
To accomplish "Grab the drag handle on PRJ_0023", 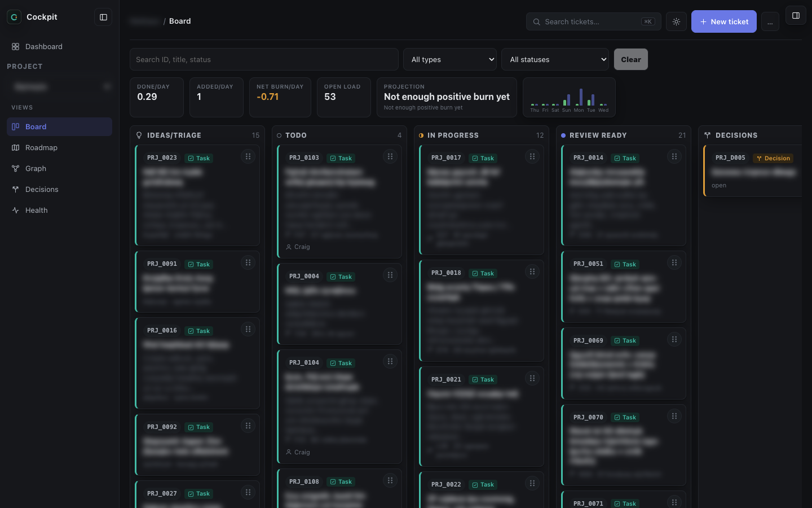I will click(248, 156).
